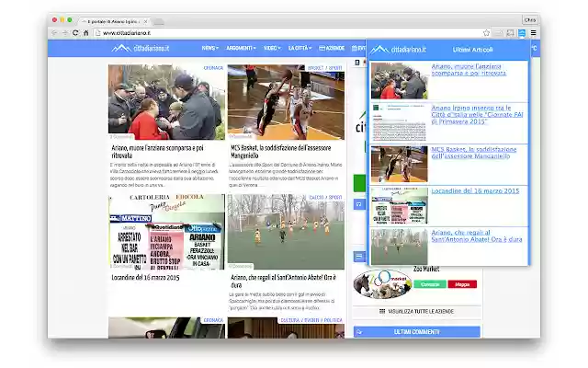This screenshot has width=588, height=368.
Task: Open popup link MCS Basket soddisfazione
Action: pos(474,153)
